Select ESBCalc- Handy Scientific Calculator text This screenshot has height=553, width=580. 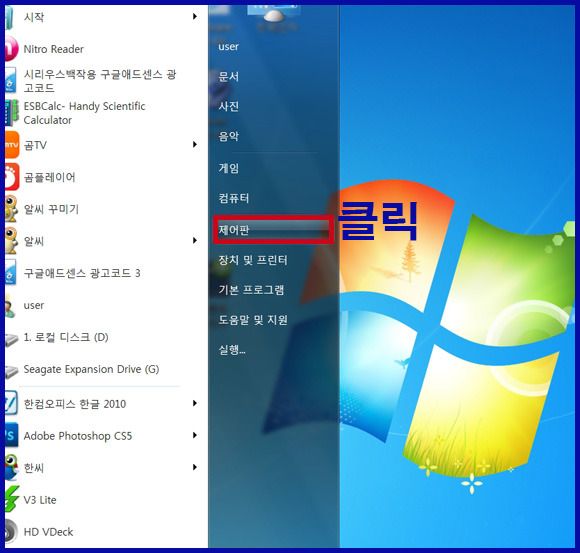coord(84,113)
